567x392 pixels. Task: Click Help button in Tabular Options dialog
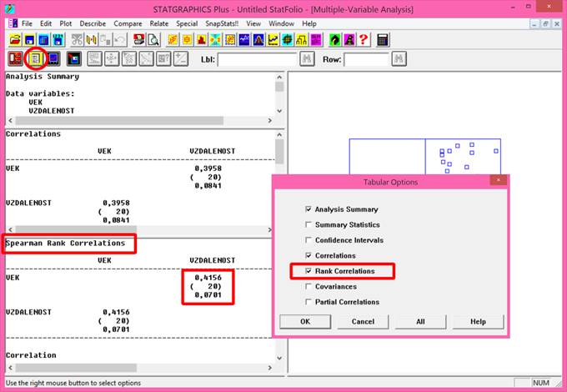coord(478,321)
